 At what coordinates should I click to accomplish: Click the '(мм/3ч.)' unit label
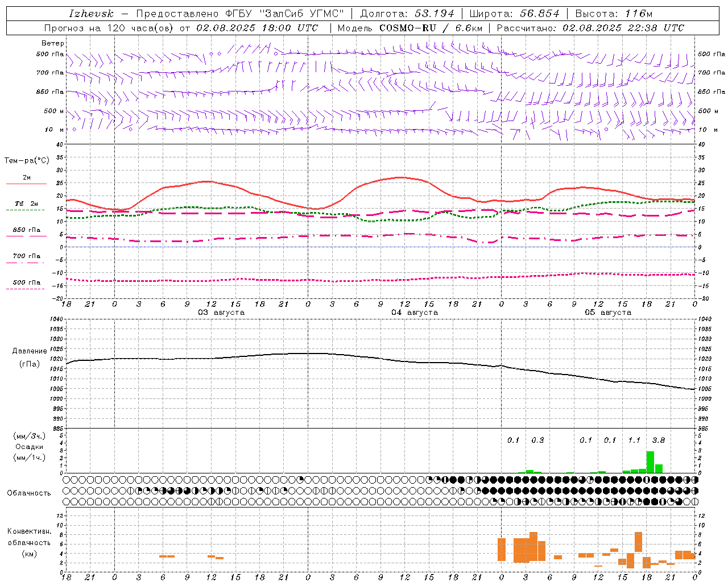30,436
